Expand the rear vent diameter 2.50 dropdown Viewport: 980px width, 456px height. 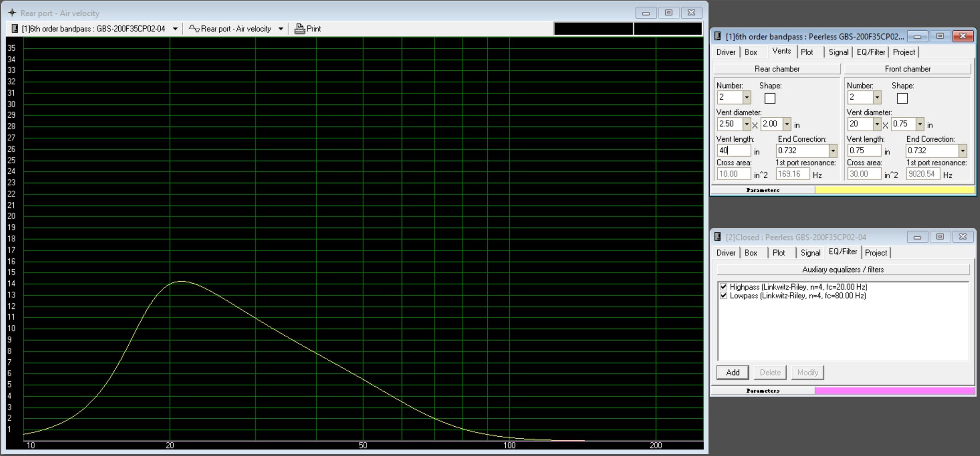tap(746, 124)
